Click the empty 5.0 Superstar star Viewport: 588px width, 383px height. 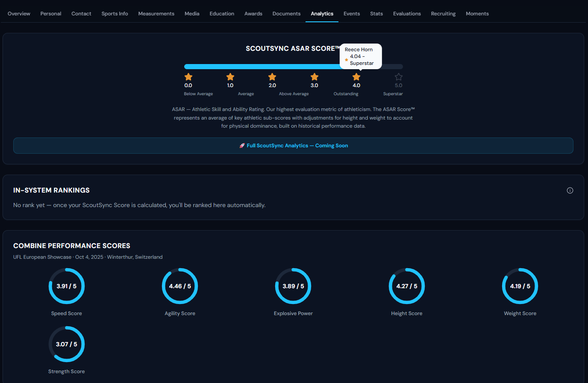pos(399,77)
